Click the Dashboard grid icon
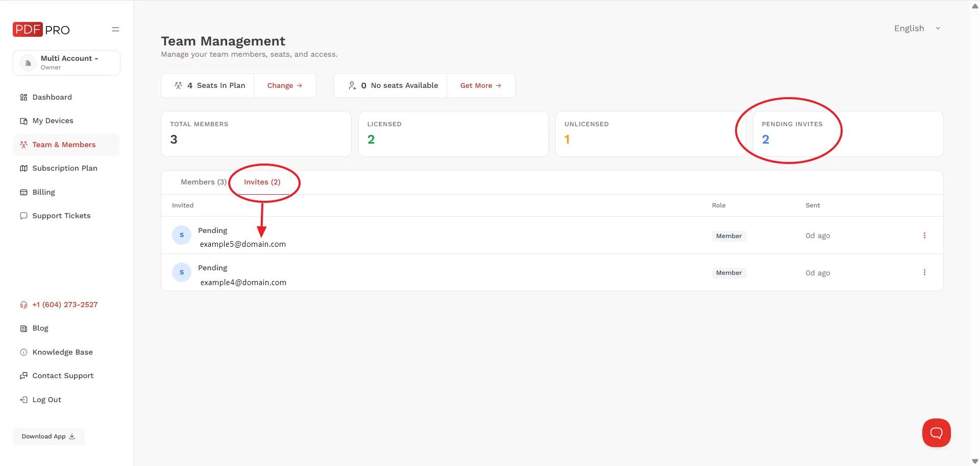Viewport: 980px width, 466px height. (x=23, y=97)
